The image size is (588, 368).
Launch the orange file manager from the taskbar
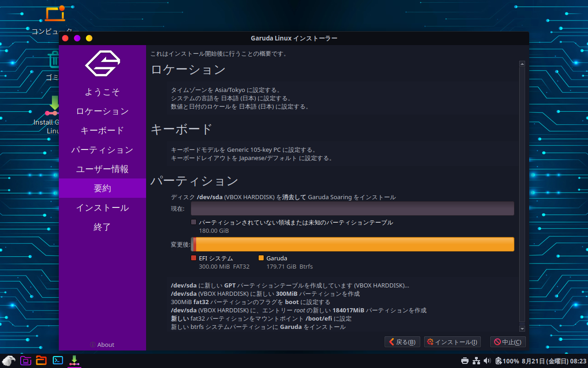[41, 361]
